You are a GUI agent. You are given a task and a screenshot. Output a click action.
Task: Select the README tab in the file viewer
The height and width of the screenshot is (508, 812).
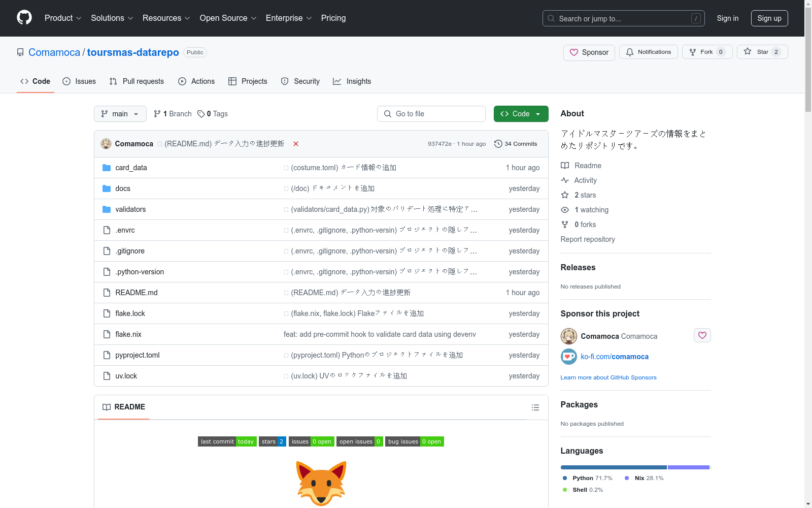coord(124,407)
